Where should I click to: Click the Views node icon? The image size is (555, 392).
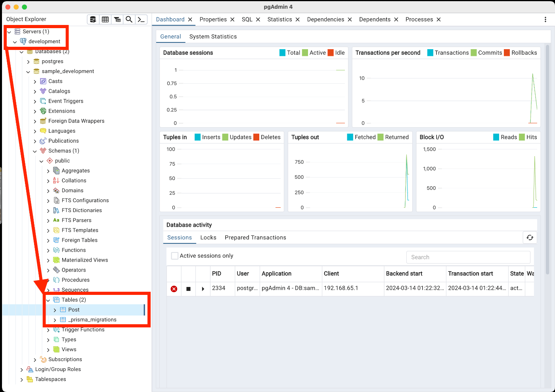(56, 349)
